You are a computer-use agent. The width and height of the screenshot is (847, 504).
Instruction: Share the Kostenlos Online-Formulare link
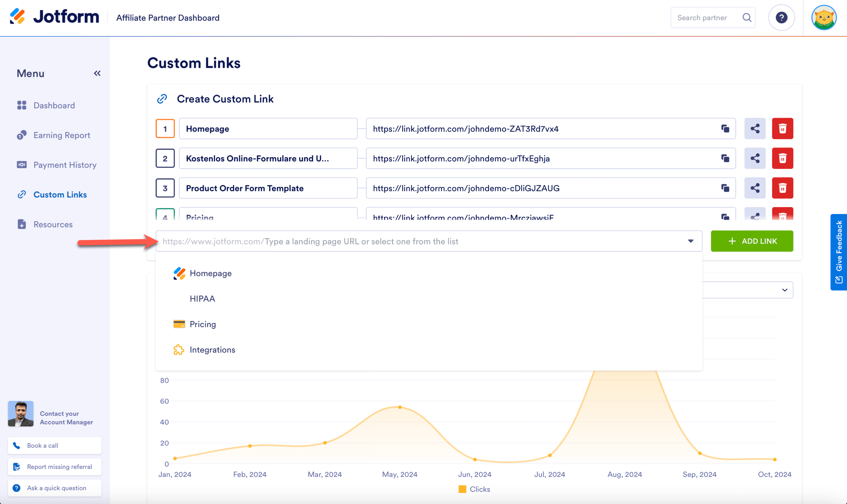coord(755,158)
